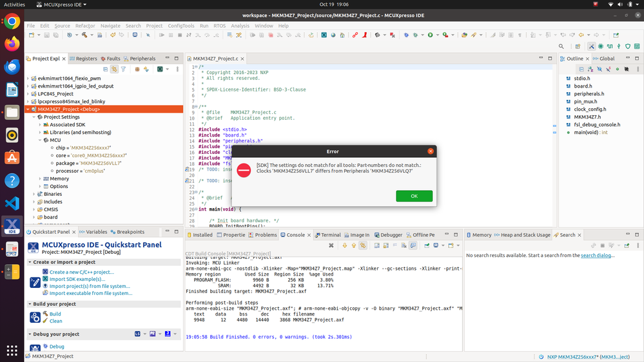Click the green Run button in the toolbar
This screenshot has height=362, width=644.
coord(430,35)
